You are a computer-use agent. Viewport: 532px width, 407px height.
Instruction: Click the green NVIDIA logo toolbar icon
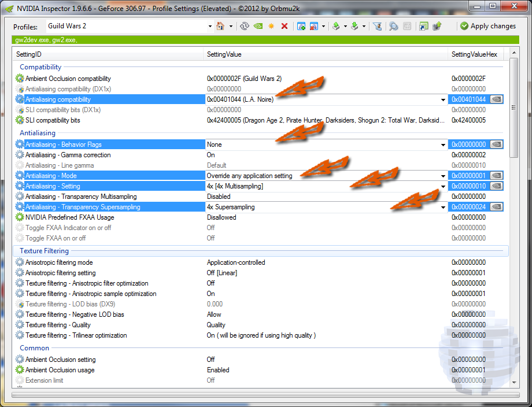258,26
